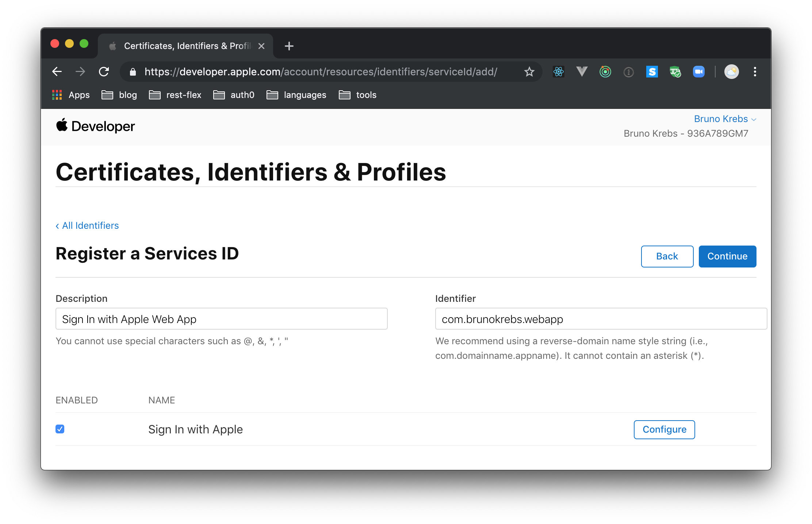Go to the All Identifiers link

click(x=87, y=226)
